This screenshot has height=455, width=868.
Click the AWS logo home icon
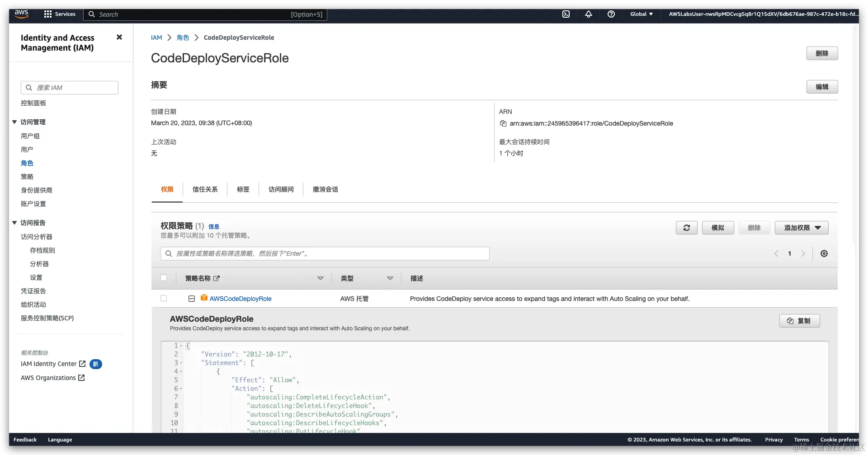[21, 14]
